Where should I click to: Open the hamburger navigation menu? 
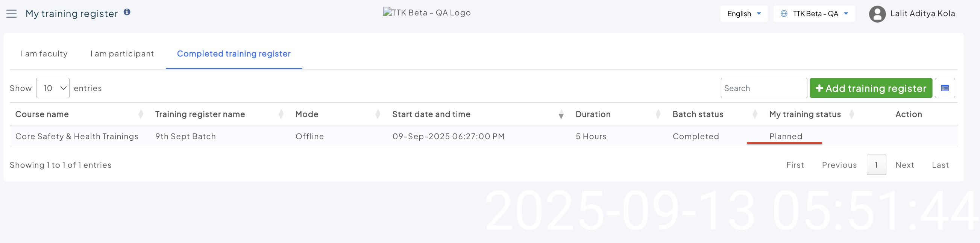pyautogui.click(x=11, y=14)
